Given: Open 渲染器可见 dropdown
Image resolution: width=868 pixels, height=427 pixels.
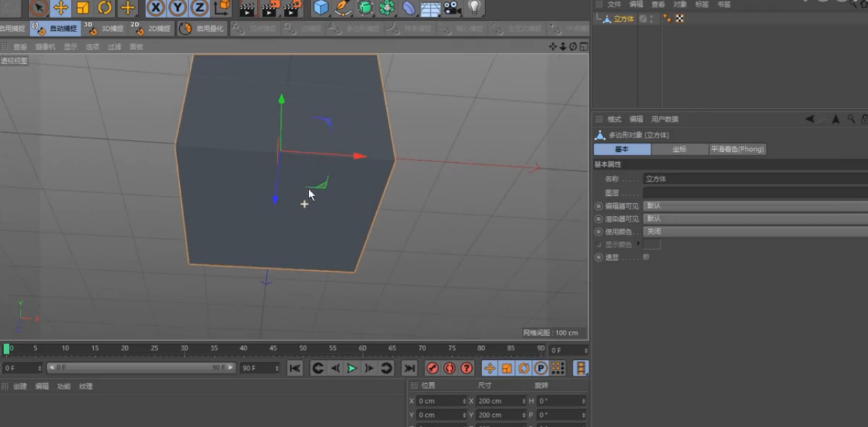Looking at the screenshot, I should (755, 218).
